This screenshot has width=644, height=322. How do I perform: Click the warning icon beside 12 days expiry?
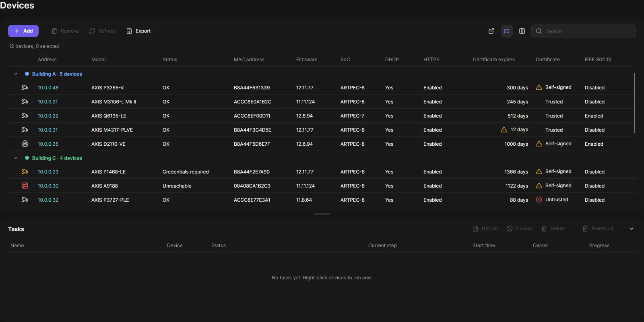click(504, 130)
